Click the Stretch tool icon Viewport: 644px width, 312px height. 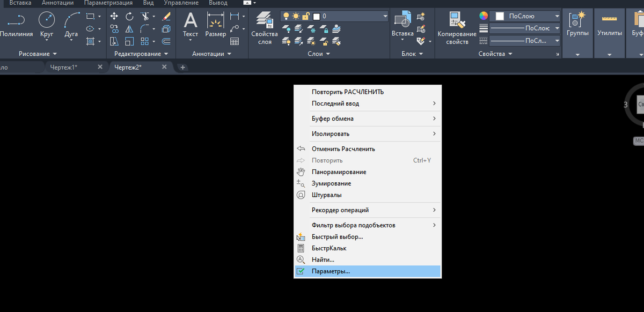[114, 41]
